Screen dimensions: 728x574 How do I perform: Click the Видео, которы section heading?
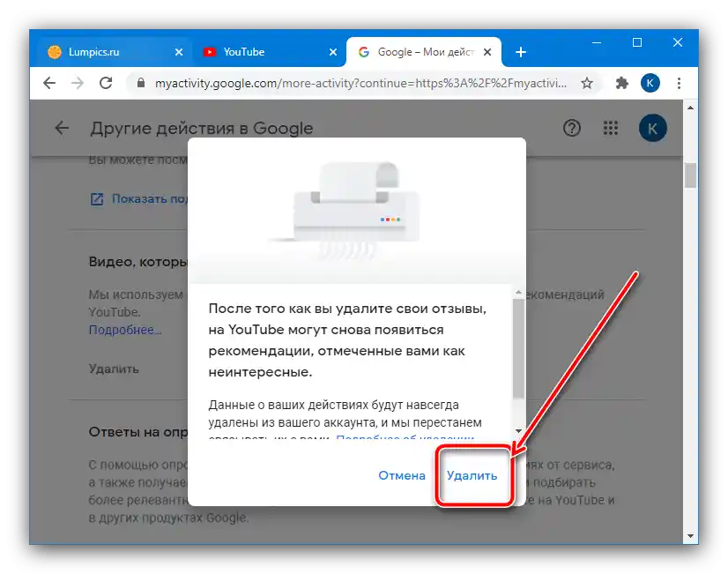pos(137,262)
